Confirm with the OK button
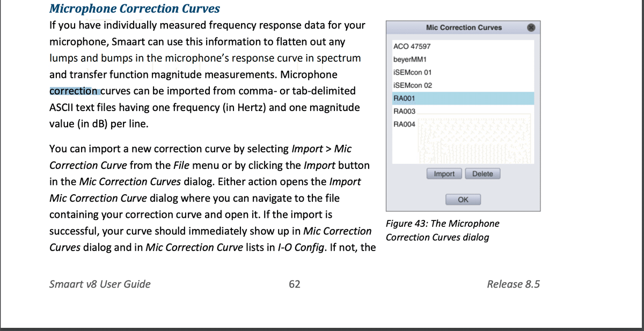This screenshot has height=331, width=644. click(463, 199)
